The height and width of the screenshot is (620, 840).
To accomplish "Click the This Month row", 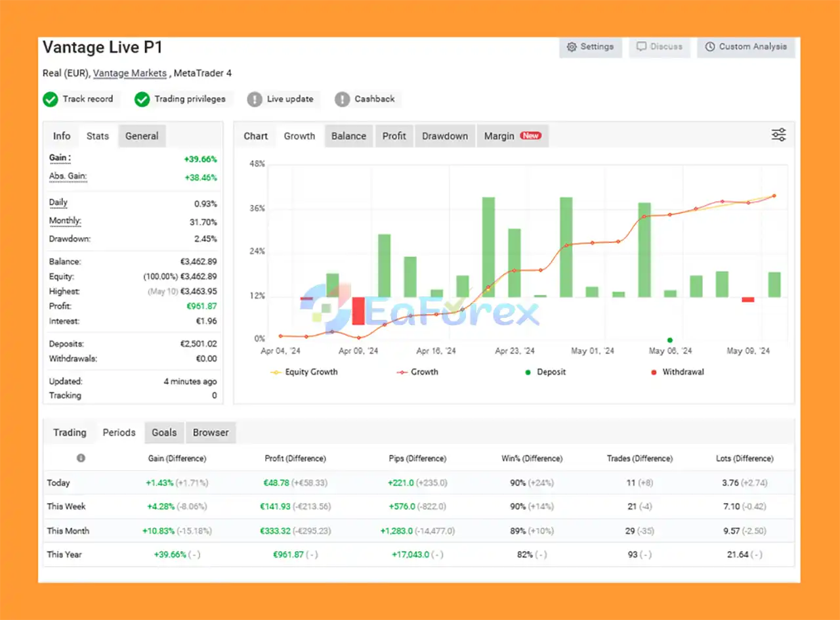I will point(68,530).
